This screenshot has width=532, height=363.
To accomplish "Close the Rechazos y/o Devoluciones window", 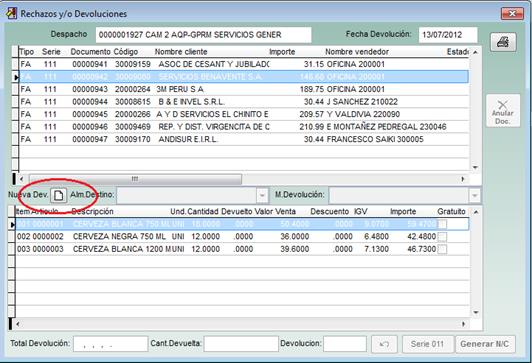I will coord(512,14).
